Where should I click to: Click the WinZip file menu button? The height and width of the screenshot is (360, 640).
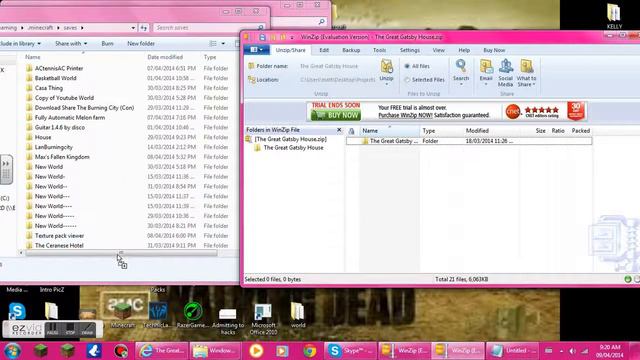pos(256,50)
